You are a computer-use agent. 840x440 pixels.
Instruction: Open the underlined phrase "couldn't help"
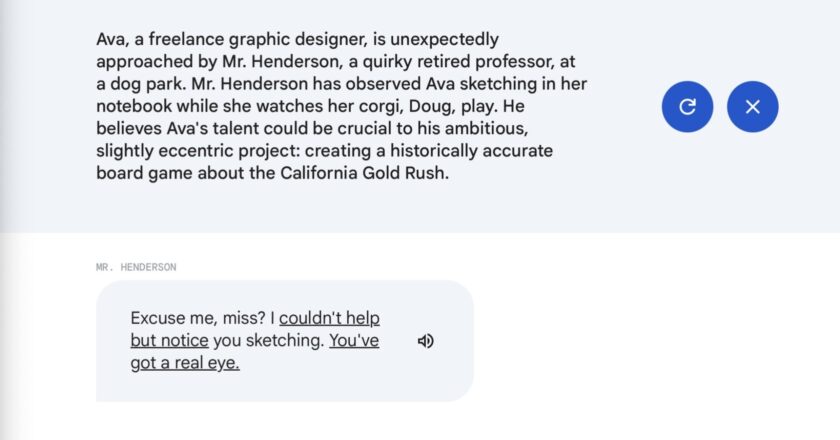(x=329, y=318)
